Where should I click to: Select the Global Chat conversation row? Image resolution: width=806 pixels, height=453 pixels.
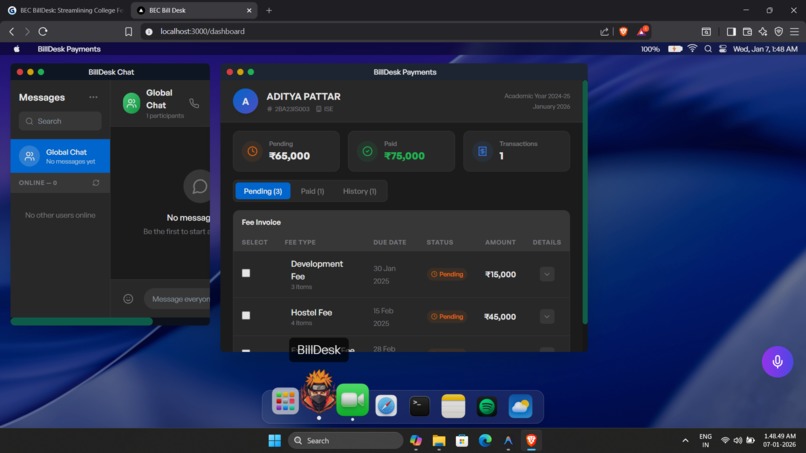[x=60, y=156]
